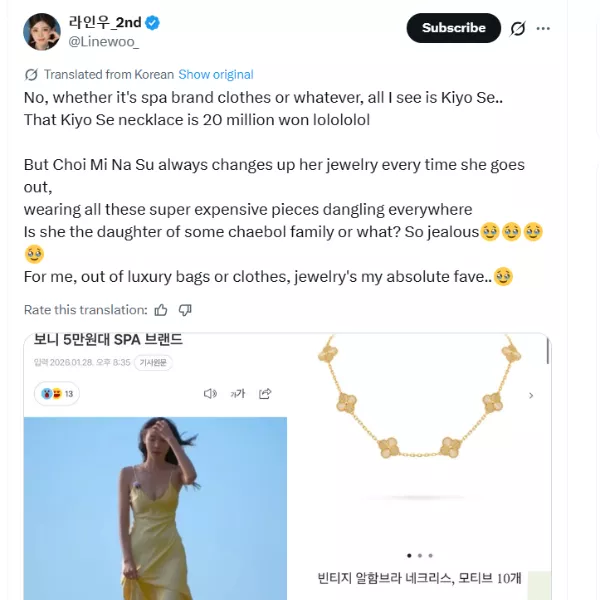The width and height of the screenshot is (600, 600).
Task: Rate the translation with thumbs up
Action: tap(163, 310)
